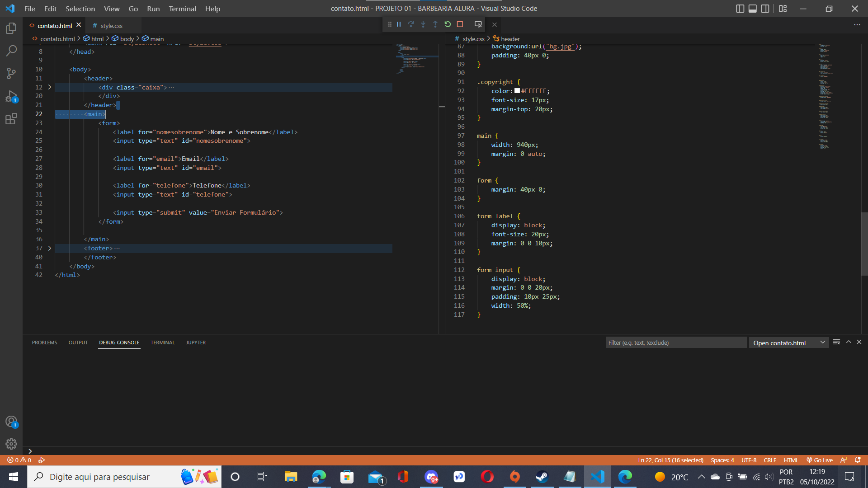This screenshot has width=868, height=488.
Task: Open the Extensions view
Action: pyautogui.click(x=11, y=119)
